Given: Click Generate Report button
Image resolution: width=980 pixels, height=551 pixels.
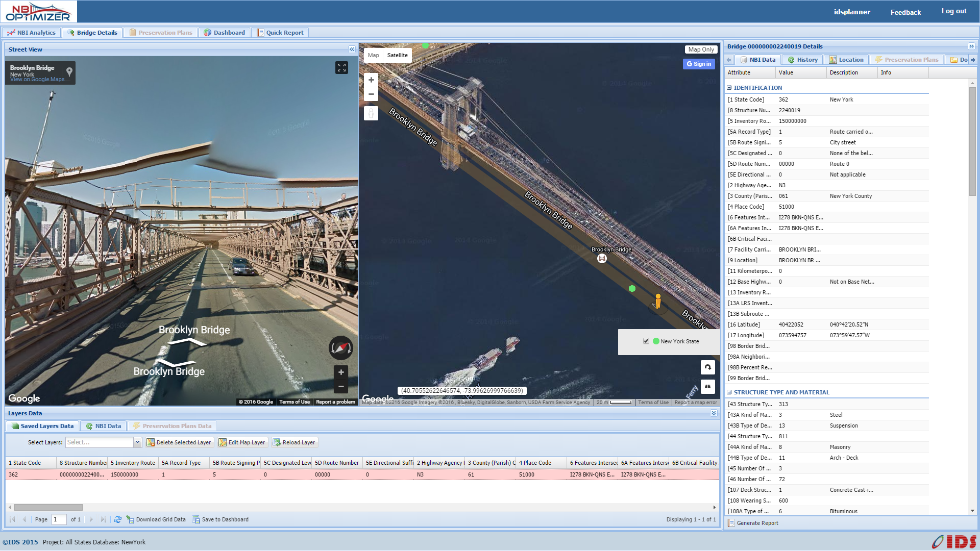Looking at the screenshot, I should (753, 523).
